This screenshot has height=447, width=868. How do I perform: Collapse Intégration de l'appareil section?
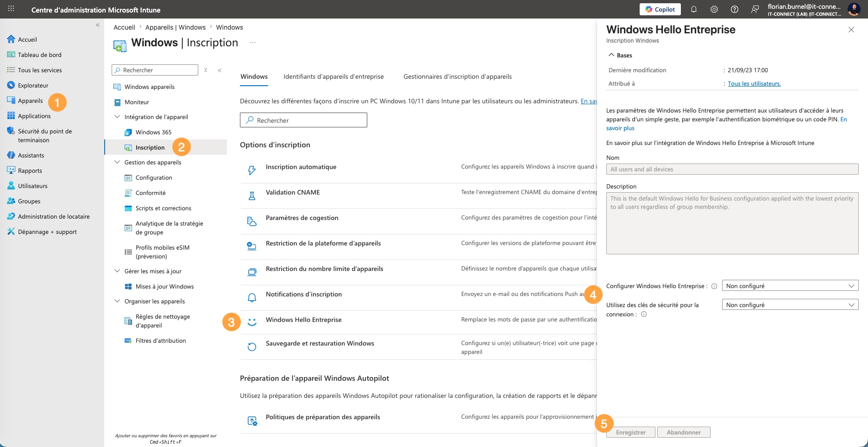point(117,117)
